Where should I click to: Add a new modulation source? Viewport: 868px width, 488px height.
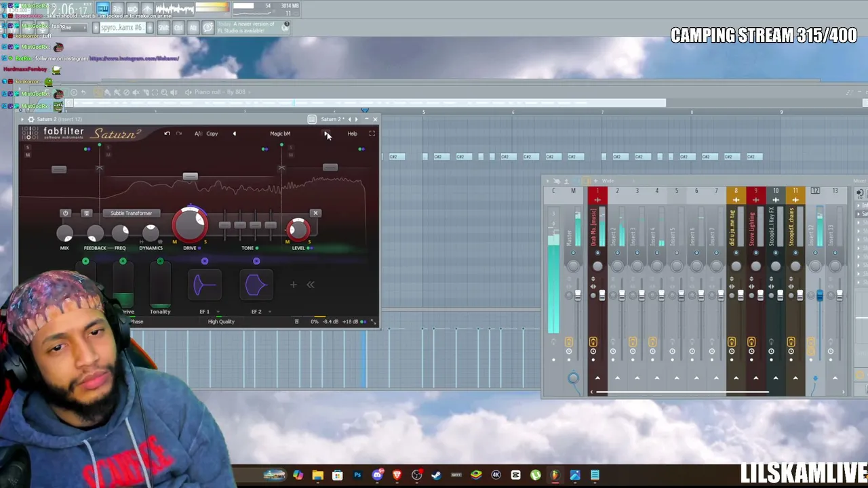pos(293,285)
